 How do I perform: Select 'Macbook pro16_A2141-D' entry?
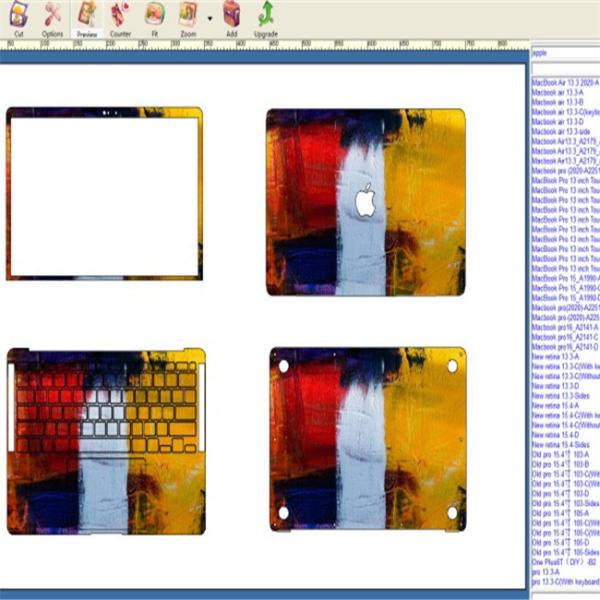565,347
